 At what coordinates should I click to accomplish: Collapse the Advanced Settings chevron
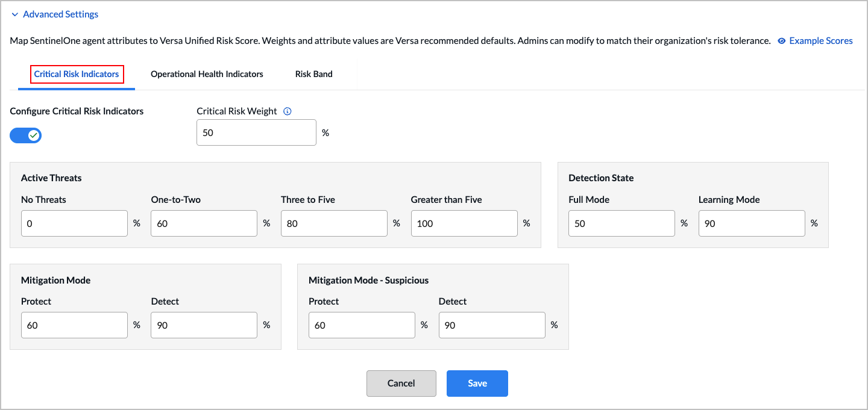pos(14,14)
